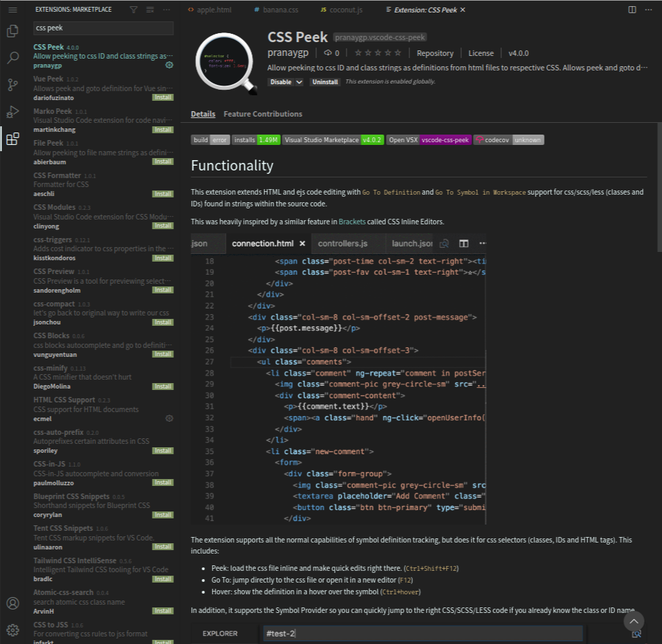This screenshot has width=662, height=644.
Task: Open the License link
Action: [x=481, y=53]
